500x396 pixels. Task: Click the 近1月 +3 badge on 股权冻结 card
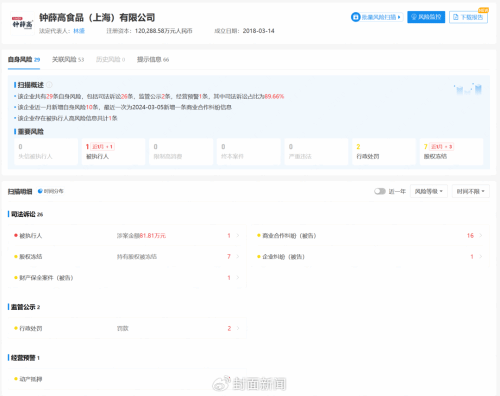click(441, 147)
